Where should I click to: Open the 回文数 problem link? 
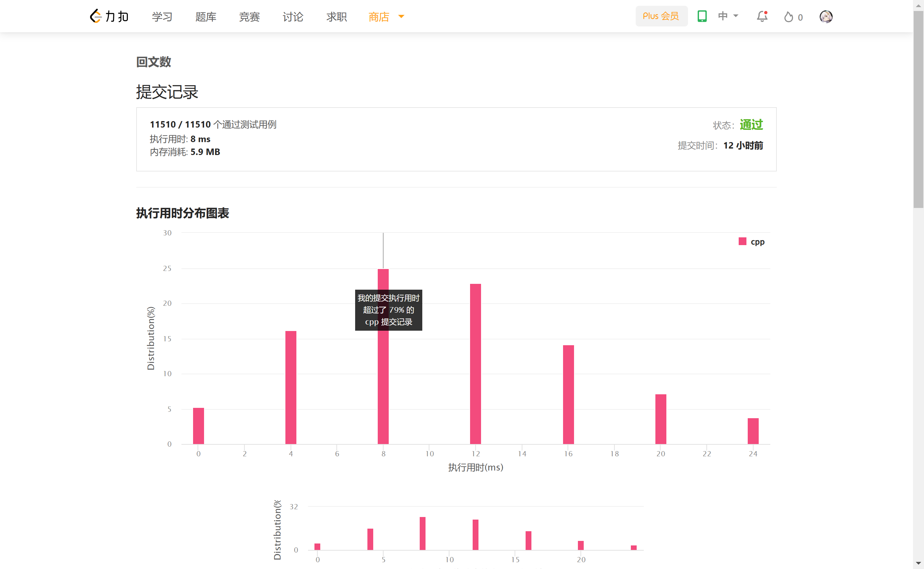point(153,62)
